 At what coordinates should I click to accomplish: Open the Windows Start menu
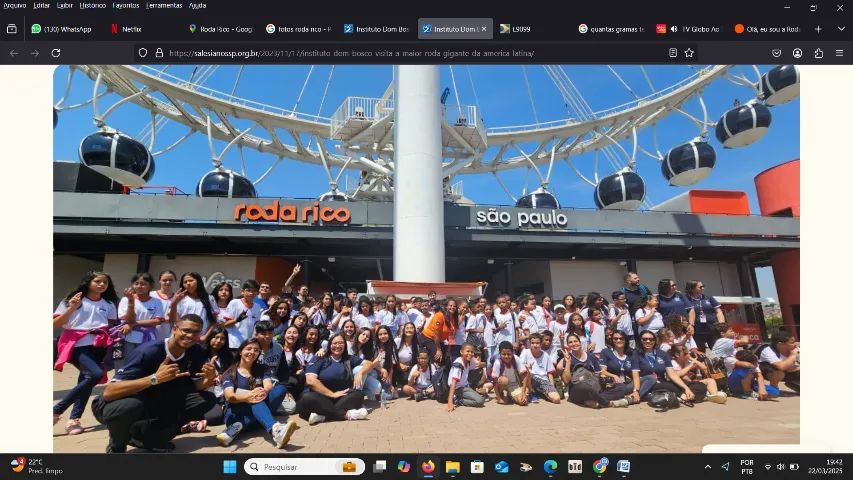click(x=230, y=467)
